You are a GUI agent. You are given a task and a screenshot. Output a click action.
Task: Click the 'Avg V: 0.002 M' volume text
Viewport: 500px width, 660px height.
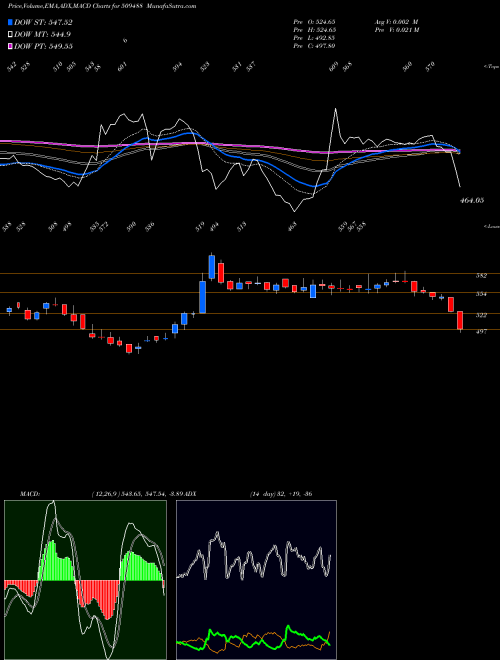coord(396,22)
